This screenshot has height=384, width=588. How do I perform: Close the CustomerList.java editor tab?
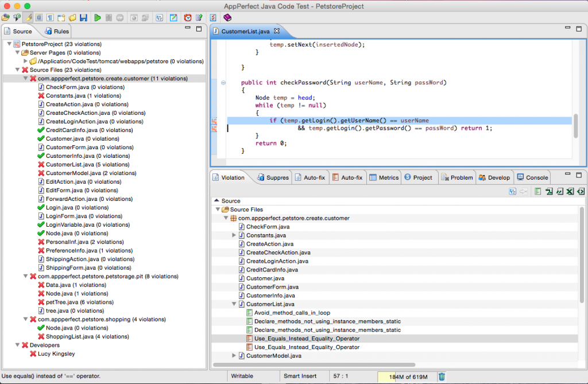pyautogui.click(x=277, y=31)
